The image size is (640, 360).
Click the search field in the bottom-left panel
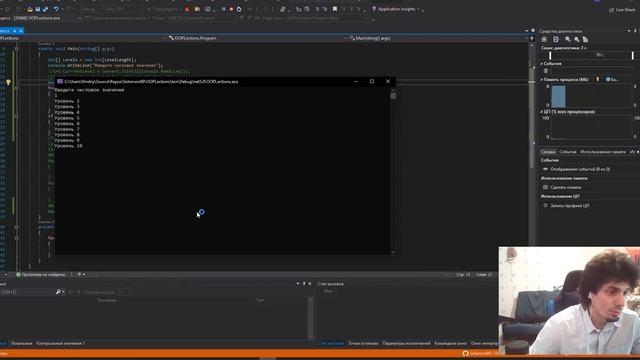[x=27, y=292]
